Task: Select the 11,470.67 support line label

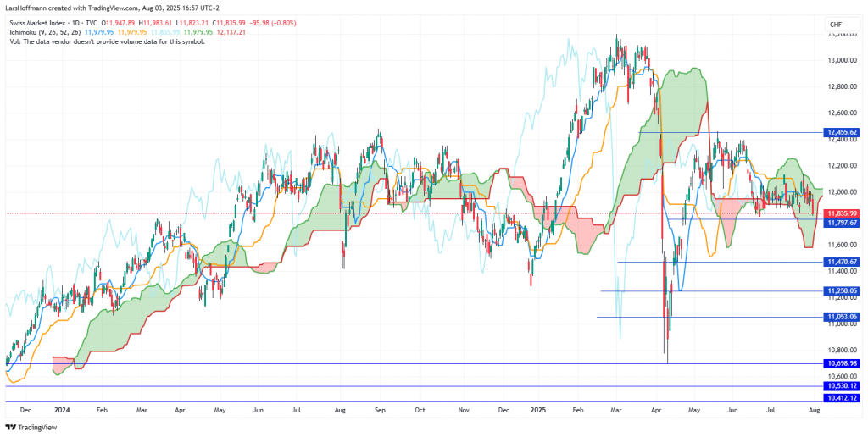Action: (x=841, y=262)
